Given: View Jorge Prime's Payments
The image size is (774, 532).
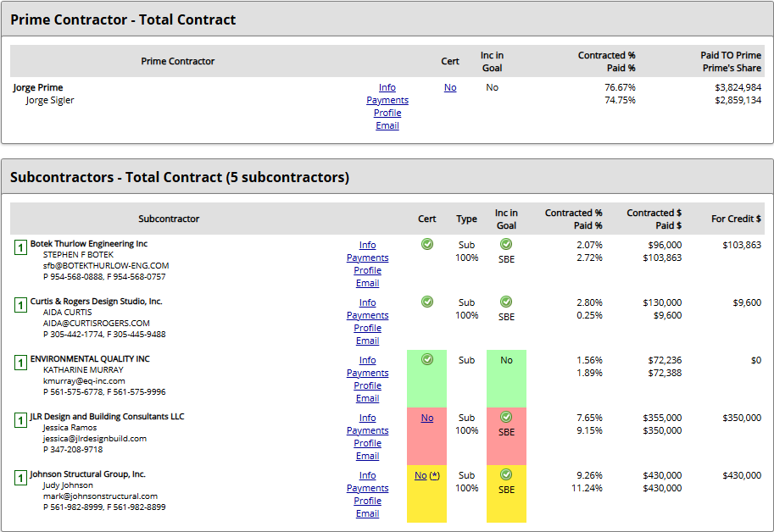Looking at the screenshot, I should 387,100.
